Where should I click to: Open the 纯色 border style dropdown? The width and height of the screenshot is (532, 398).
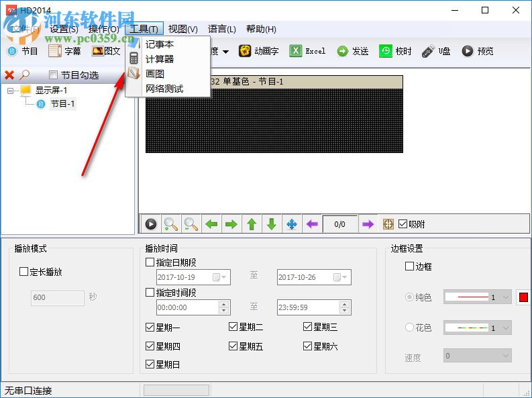506,297
